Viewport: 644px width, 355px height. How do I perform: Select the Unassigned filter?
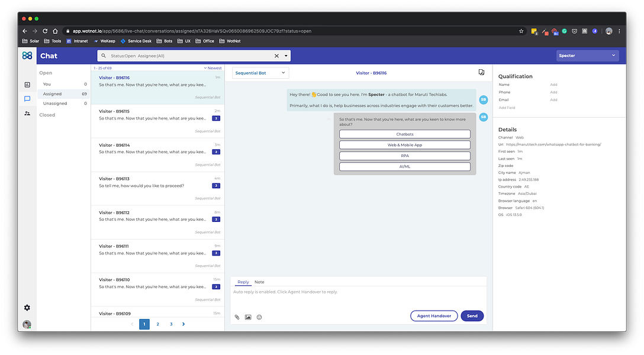click(64, 104)
